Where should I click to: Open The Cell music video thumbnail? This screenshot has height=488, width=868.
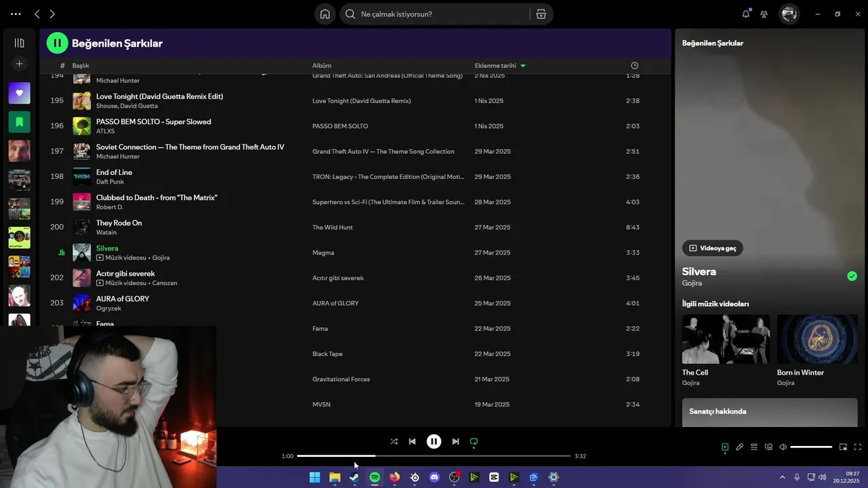tap(726, 339)
